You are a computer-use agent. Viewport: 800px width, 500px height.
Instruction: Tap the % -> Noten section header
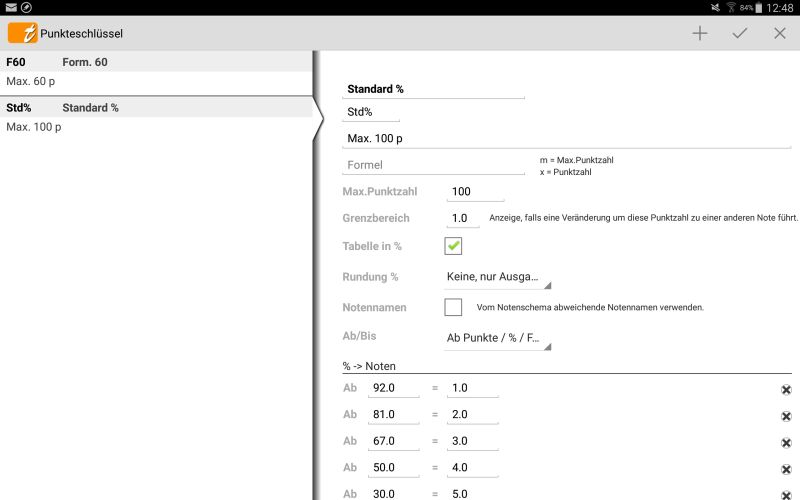click(x=369, y=366)
